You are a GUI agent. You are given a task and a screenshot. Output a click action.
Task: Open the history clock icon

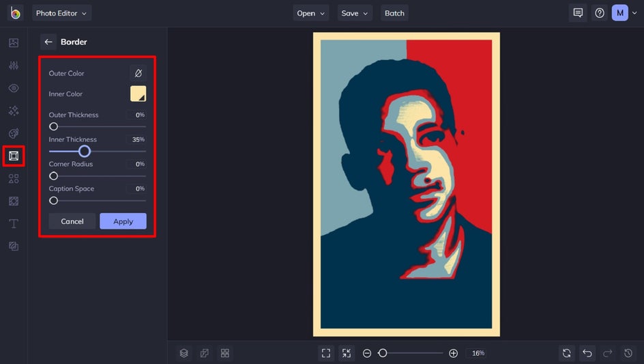(x=628, y=353)
